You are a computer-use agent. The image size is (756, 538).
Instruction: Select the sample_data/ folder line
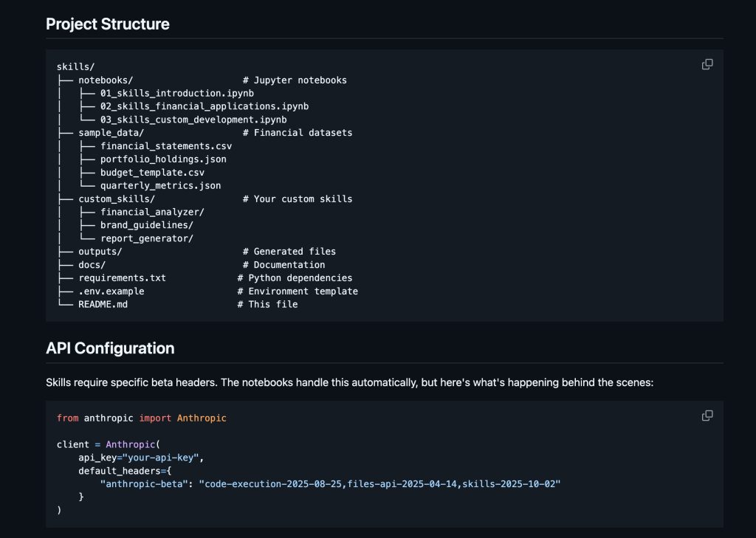tap(111, 133)
